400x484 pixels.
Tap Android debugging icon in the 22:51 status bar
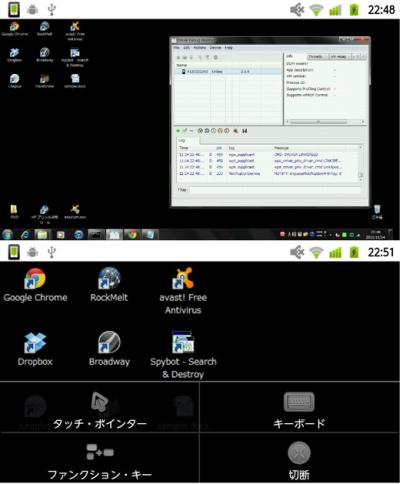coord(32,252)
